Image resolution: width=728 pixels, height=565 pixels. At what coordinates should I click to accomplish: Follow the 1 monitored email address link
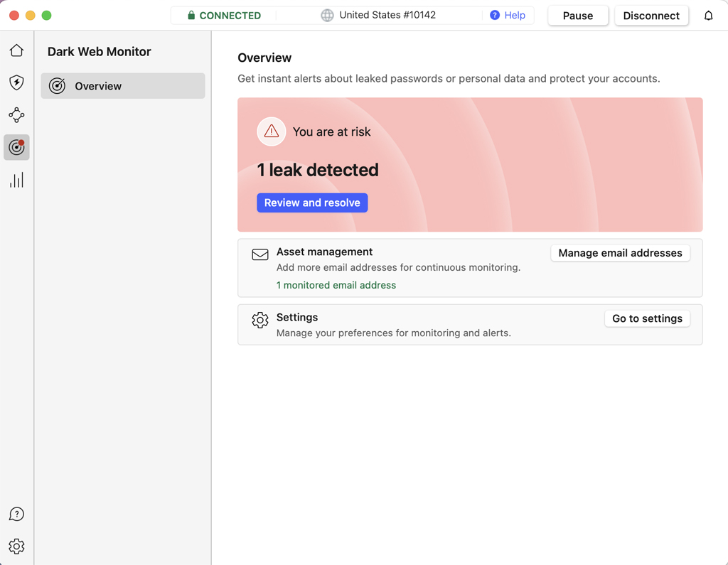pyautogui.click(x=336, y=284)
